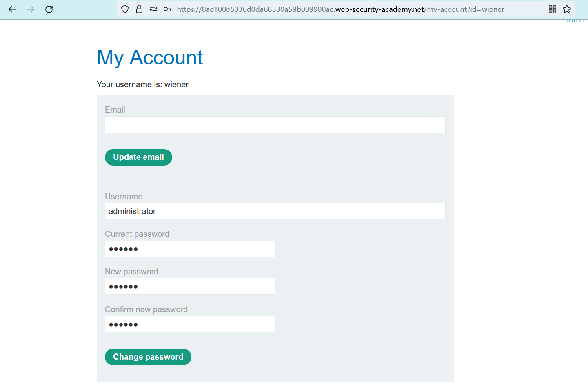588x391 pixels.
Task: Open the tracking protection shield icon
Action: 125,9
